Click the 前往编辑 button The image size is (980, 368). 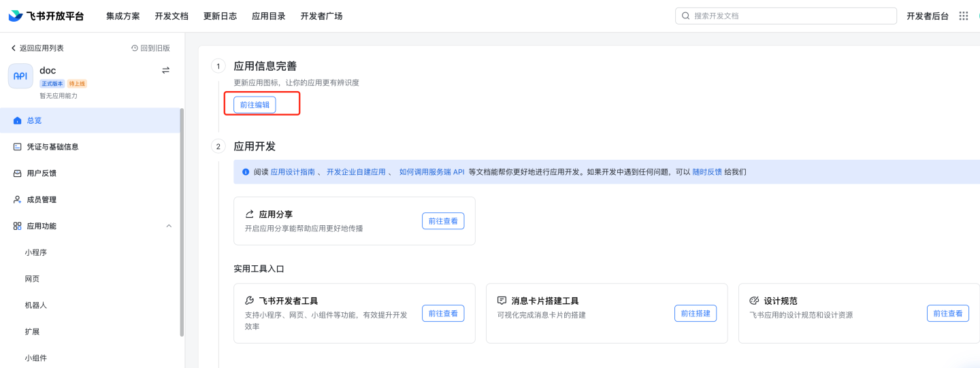point(255,105)
